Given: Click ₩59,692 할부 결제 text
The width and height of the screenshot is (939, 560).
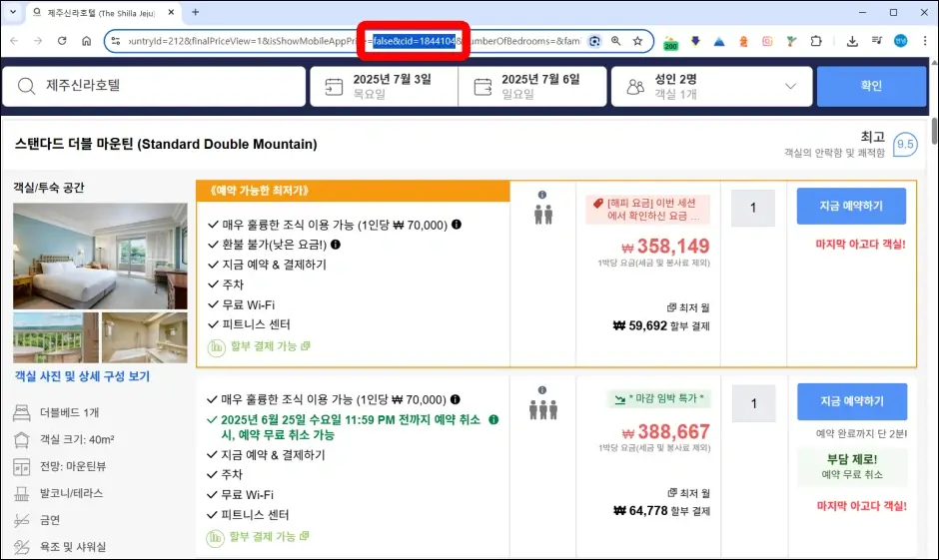Looking at the screenshot, I should point(661,326).
